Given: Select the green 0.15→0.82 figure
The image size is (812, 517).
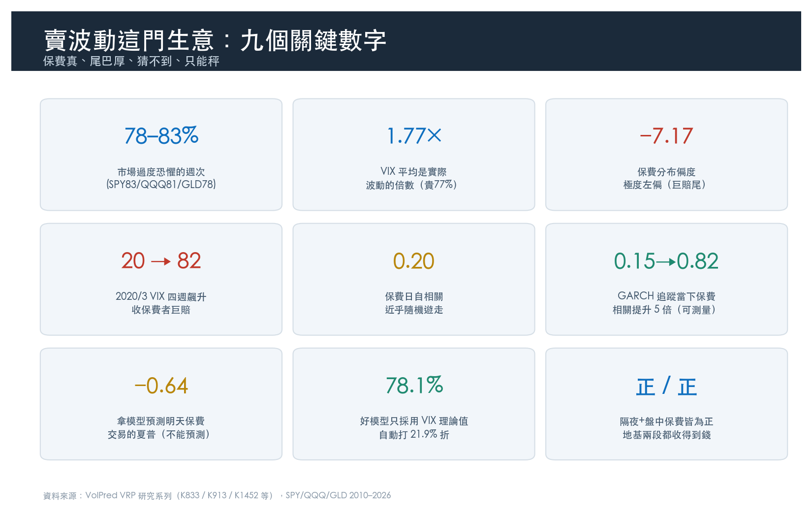Looking at the screenshot, I should [666, 261].
